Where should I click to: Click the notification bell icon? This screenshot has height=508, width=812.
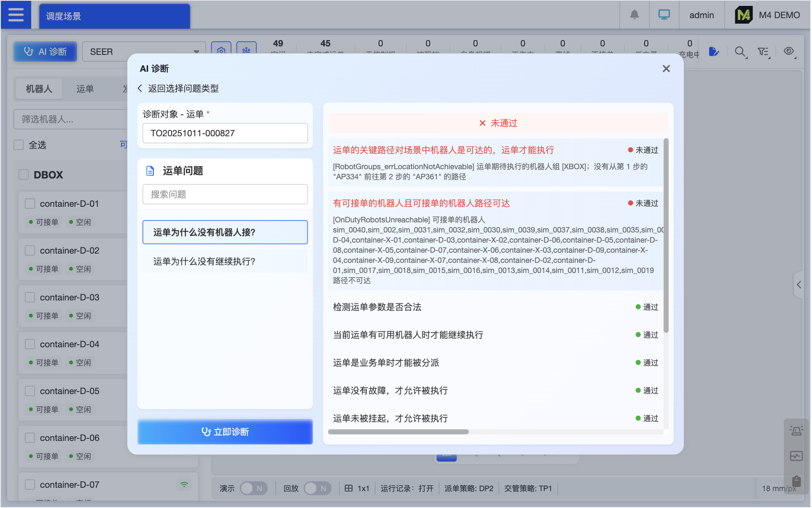point(634,15)
